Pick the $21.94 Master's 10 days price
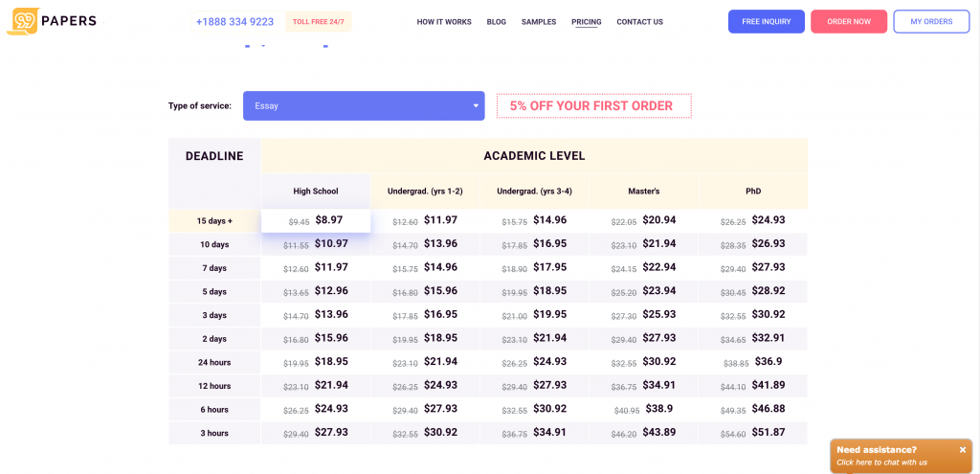This screenshot has height=474, width=980. [x=643, y=244]
